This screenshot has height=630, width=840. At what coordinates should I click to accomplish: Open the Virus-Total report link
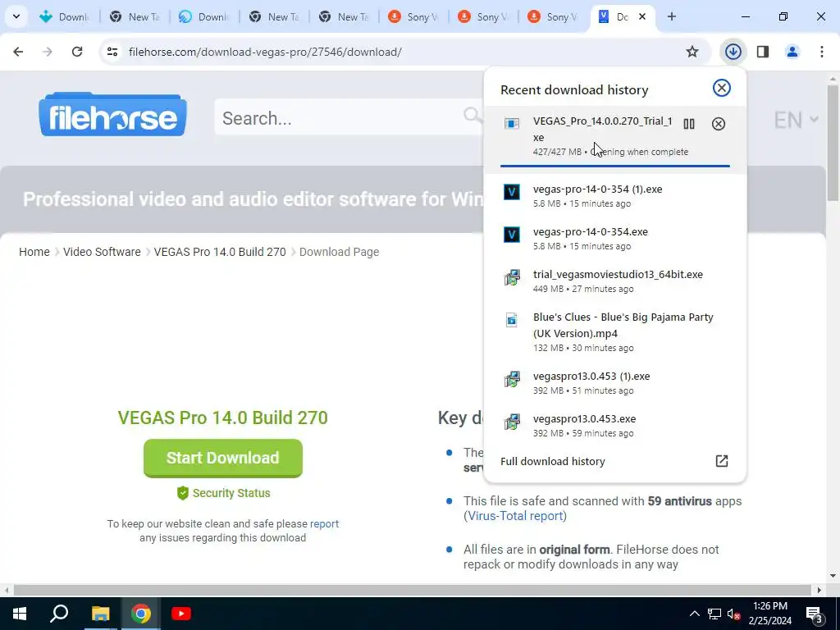pyautogui.click(x=515, y=515)
